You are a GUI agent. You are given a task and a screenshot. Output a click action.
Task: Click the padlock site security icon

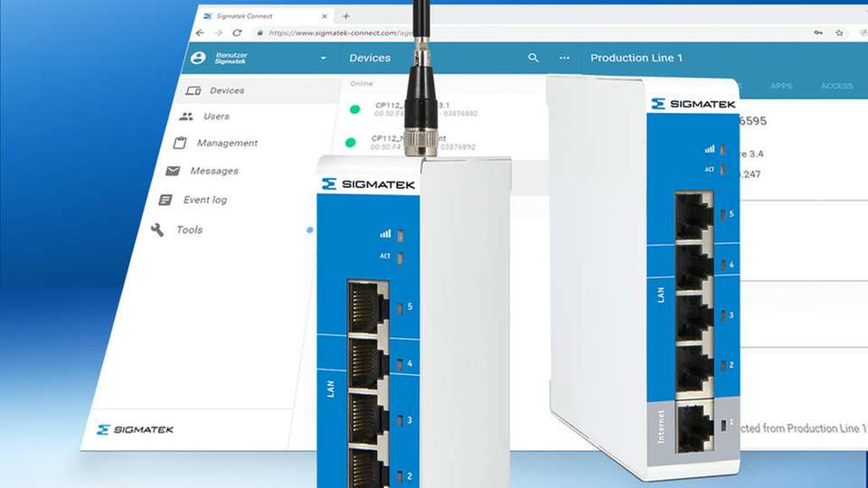tap(259, 33)
